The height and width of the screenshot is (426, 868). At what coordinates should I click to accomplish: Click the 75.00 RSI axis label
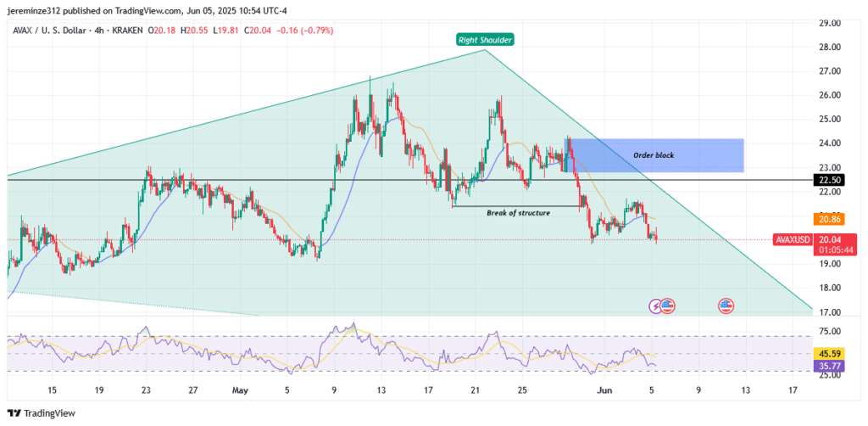[830, 331]
